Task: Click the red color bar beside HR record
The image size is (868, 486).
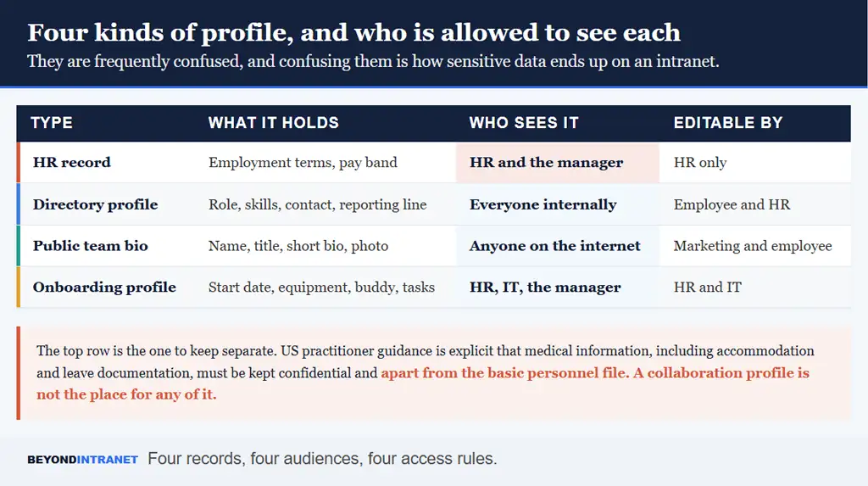Action: 19,162
